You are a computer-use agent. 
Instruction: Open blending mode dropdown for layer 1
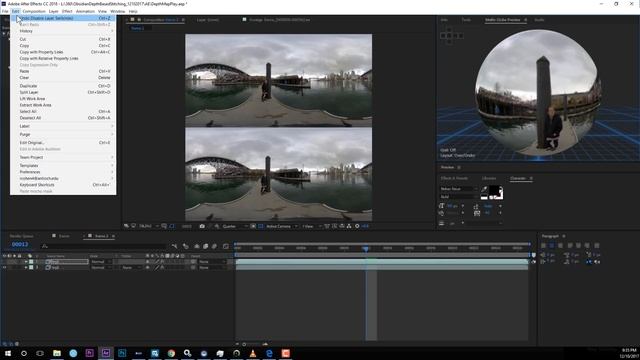pos(100,262)
